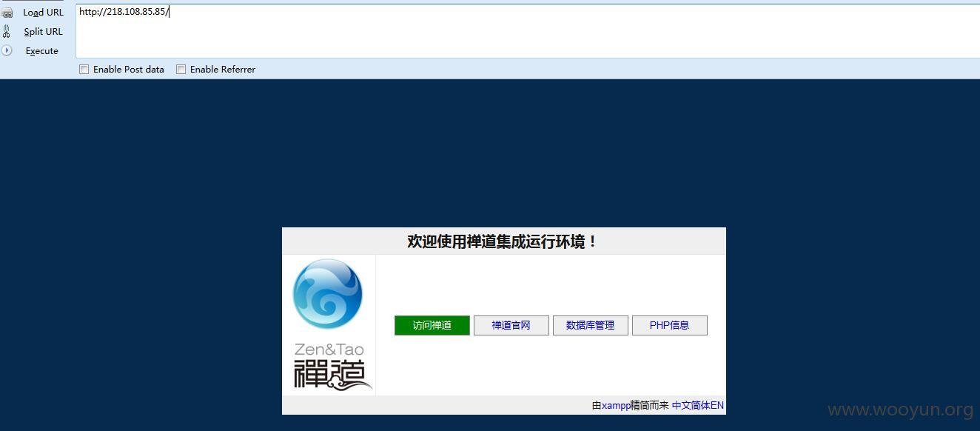The image size is (980, 431).
Task: Open the PHP信息 page
Action: pyautogui.click(x=670, y=325)
